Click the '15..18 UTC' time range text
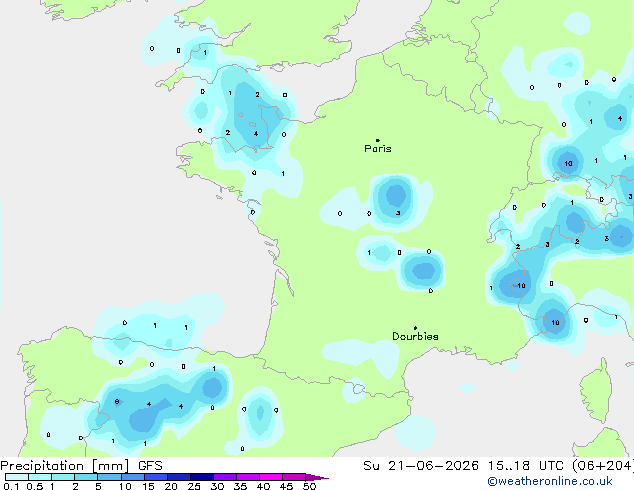Viewport: 634px width, 490px height. click(x=526, y=466)
